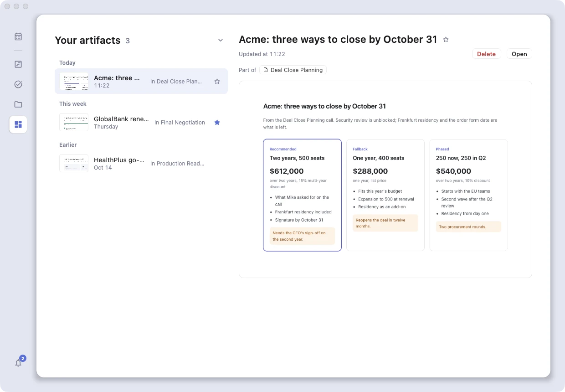Image resolution: width=565 pixels, height=392 pixels.
Task: Click the Starts with the EU teams bullet
Action: pos(466,191)
